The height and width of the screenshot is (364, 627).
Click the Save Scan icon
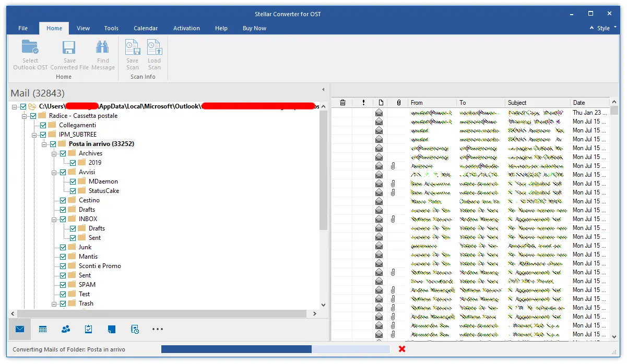(x=133, y=48)
